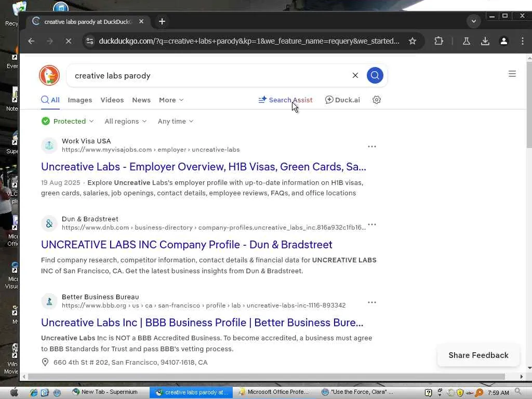Open the All regions dropdown

[x=126, y=121]
